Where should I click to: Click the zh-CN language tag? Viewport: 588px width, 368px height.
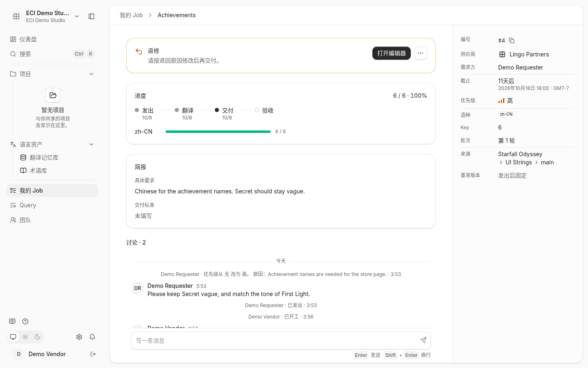click(506, 114)
